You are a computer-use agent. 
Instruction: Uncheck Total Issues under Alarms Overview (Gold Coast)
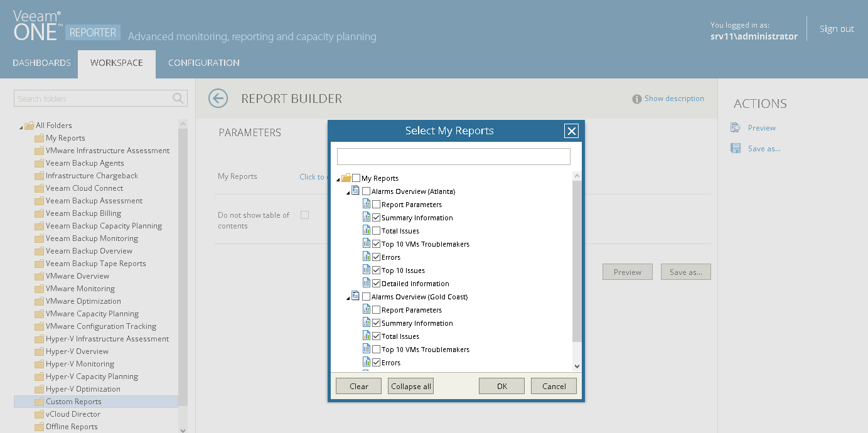[377, 336]
